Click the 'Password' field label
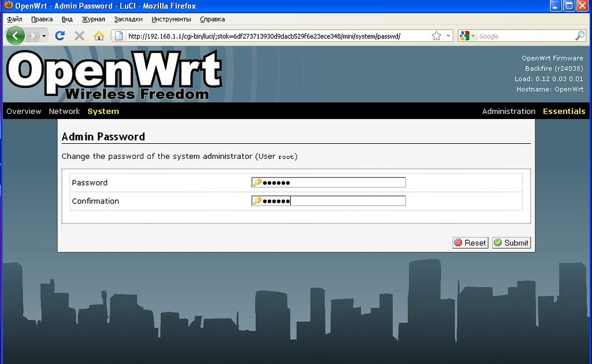592x364 pixels. [x=90, y=183]
